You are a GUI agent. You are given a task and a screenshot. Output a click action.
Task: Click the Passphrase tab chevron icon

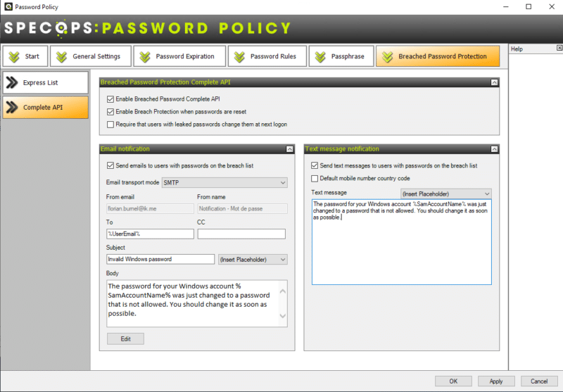pyautogui.click(x=320, y=57)
